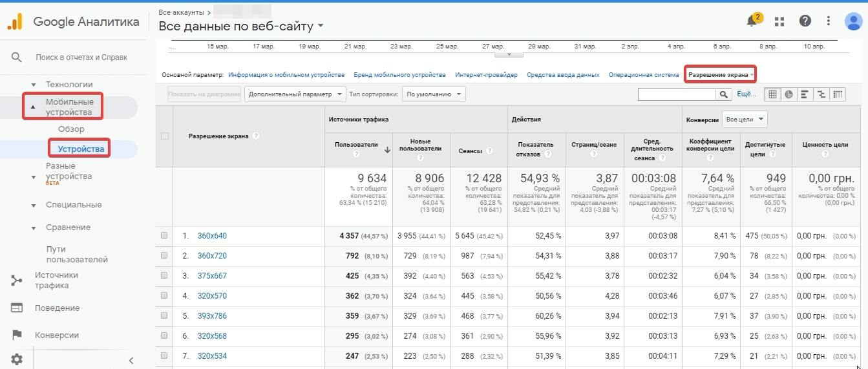868x369 pixels.
Task: Open the admin settings gear
Action: 17,359
